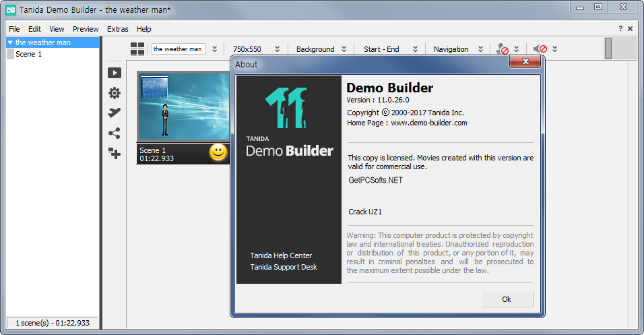Click the '1 scene(s) - 01:22.933' status text

pos(53,323)
